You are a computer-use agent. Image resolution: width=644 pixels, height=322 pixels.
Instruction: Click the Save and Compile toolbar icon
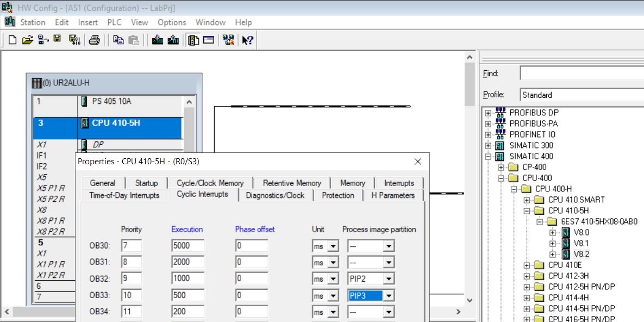[x=75, y=40]
